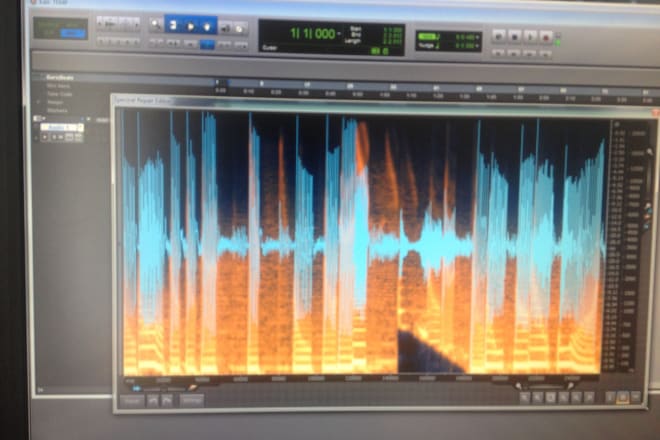Open the Nudge value dropdown arrow
The height and width of the screenshot is (440, 660).
(477, 45)
